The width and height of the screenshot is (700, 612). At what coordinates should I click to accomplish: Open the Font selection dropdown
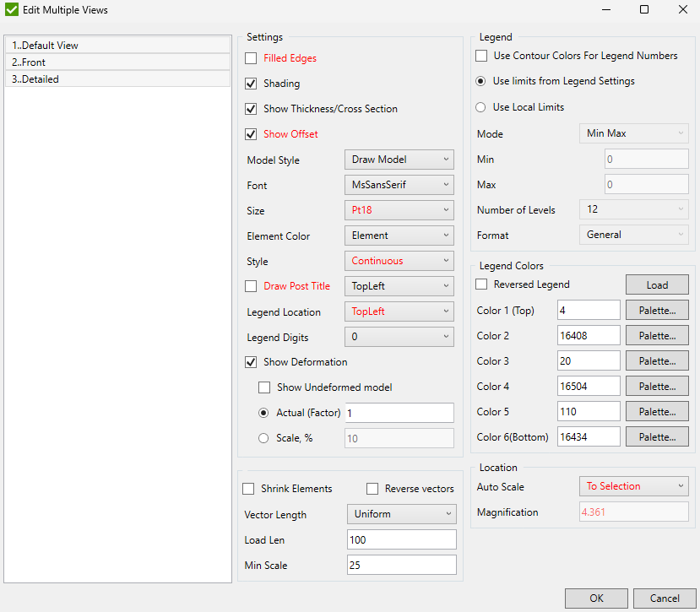pyautogui.click(x=399, y=185)
